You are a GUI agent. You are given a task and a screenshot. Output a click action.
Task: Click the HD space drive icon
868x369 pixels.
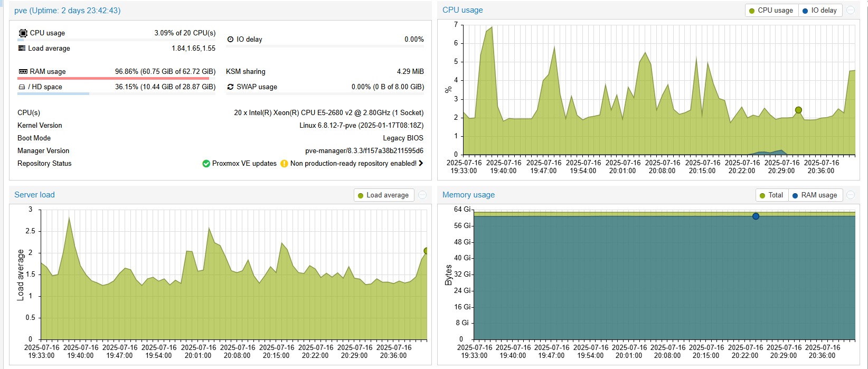pyautogui.click(x=22, y=87)
